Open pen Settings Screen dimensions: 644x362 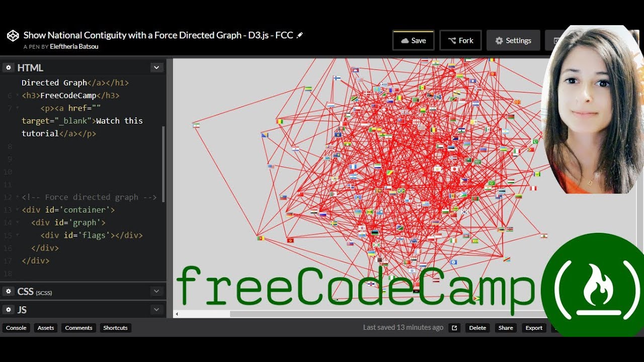point(513,40)
